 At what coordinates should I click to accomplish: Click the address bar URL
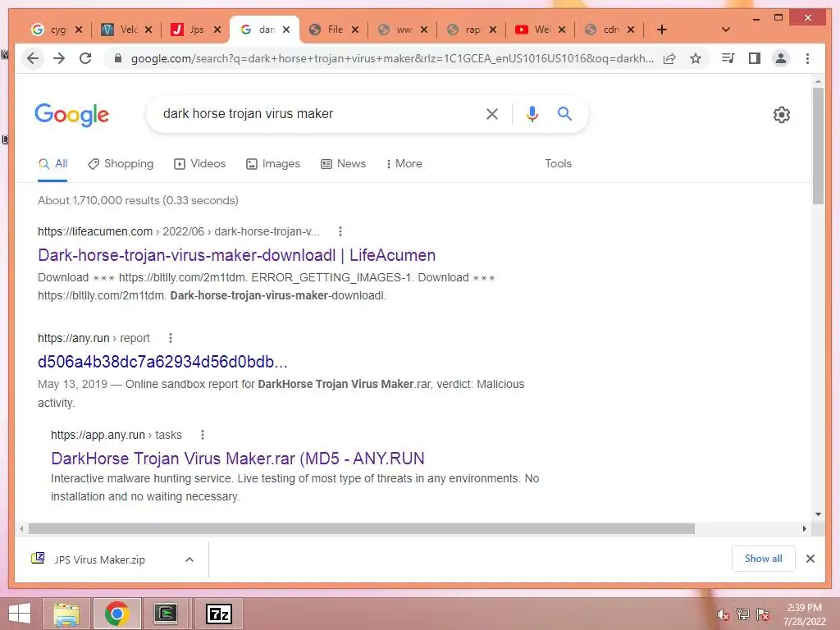[392, 58]
